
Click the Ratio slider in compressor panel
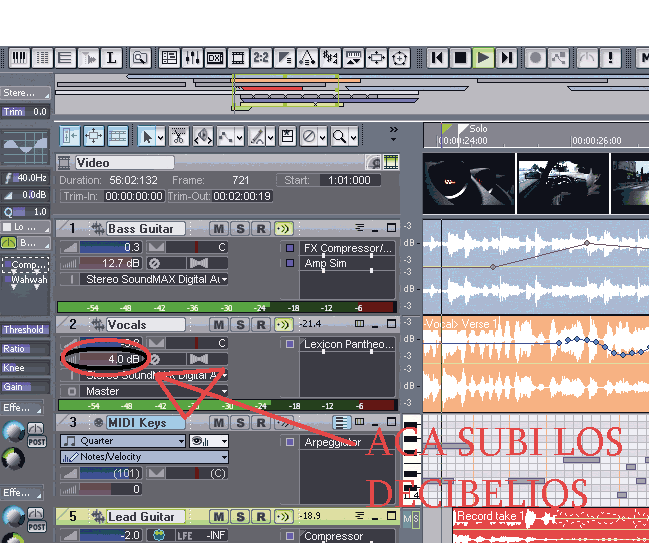pyautogui.click(x=25, y=349)
